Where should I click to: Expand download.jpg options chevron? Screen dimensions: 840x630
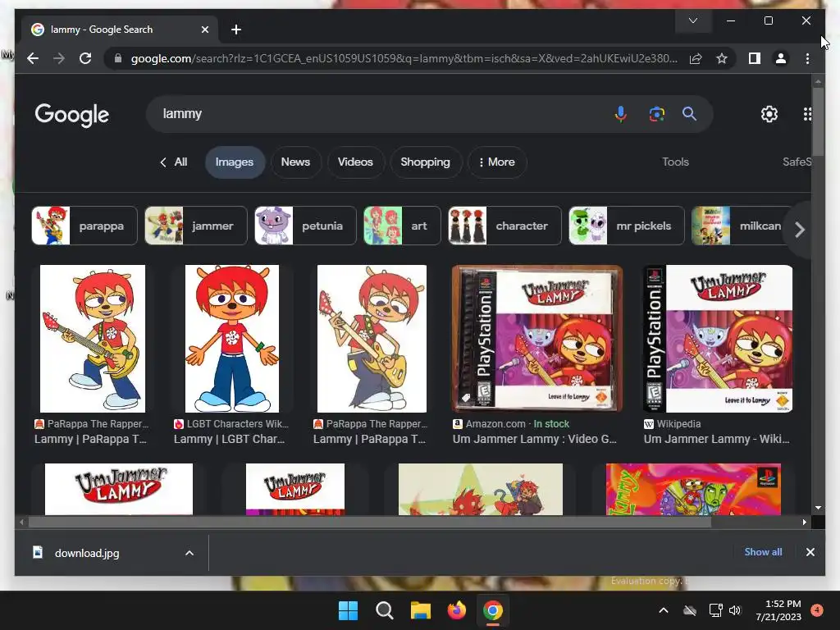[189, 554]
